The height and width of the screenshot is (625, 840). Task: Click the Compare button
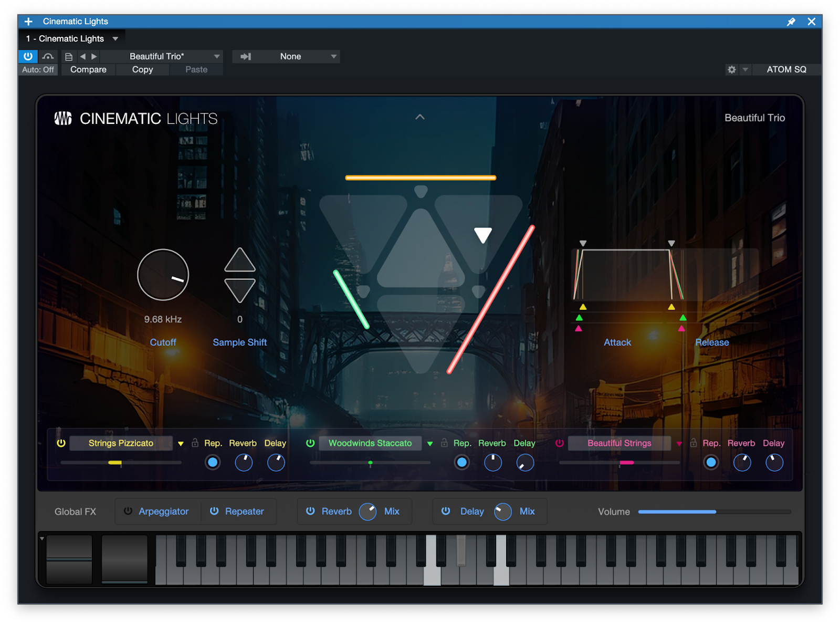point(88,70)
